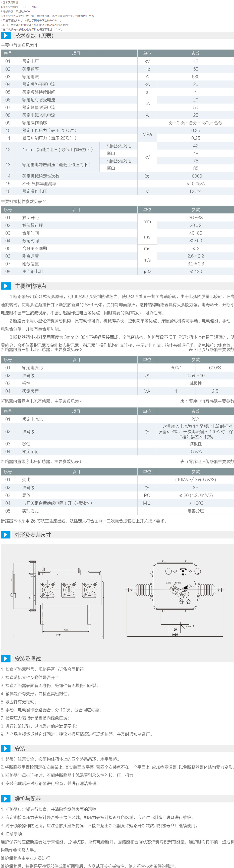Click the 4. 注意事项 line
Image resolution: width=234 pixels, height=868 pixels.
[13, 834]
